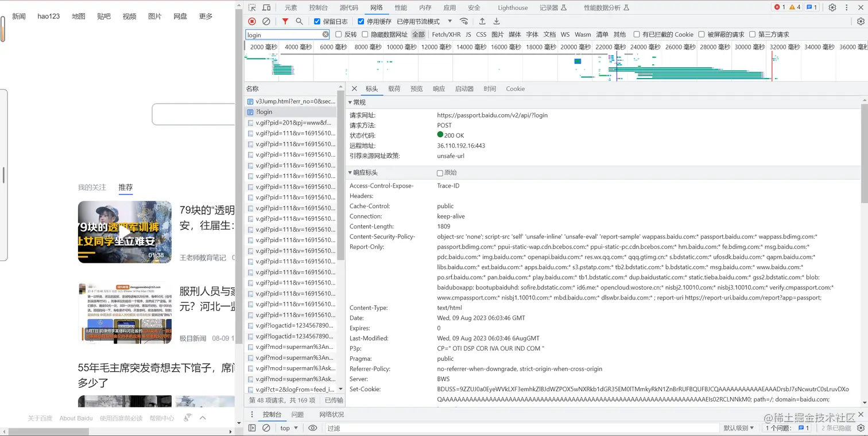
Task: Open the Cookie request tab
Action: [x=515, y=89]
